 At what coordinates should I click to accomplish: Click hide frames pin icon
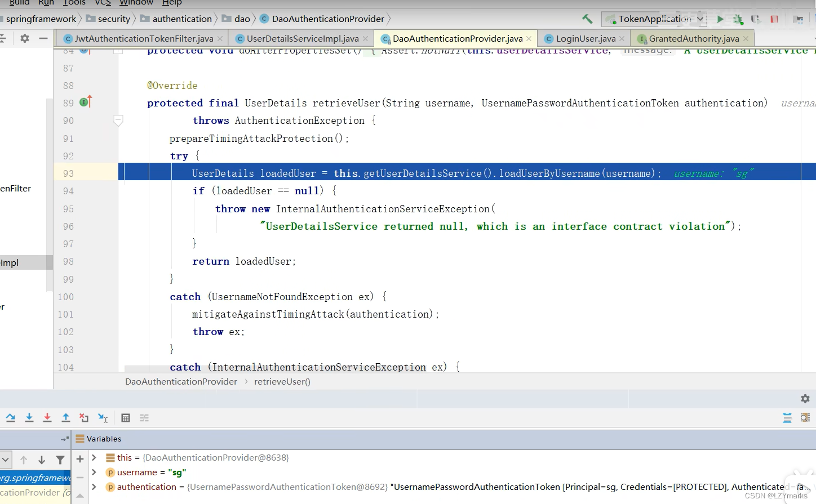pyautogui.click(x=64, y=439)
